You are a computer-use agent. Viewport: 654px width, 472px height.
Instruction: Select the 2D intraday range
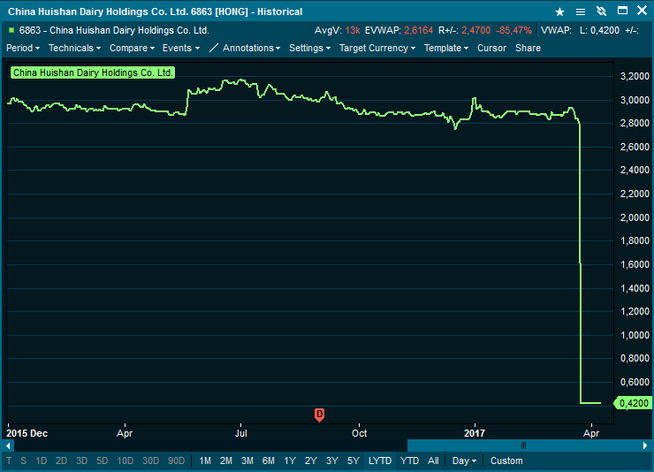pos(61,461)
